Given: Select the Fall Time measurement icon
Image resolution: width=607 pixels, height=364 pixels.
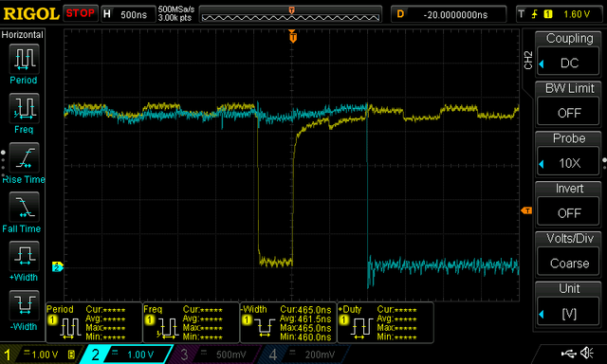Looking at the screenshot, I should [24, 207].
